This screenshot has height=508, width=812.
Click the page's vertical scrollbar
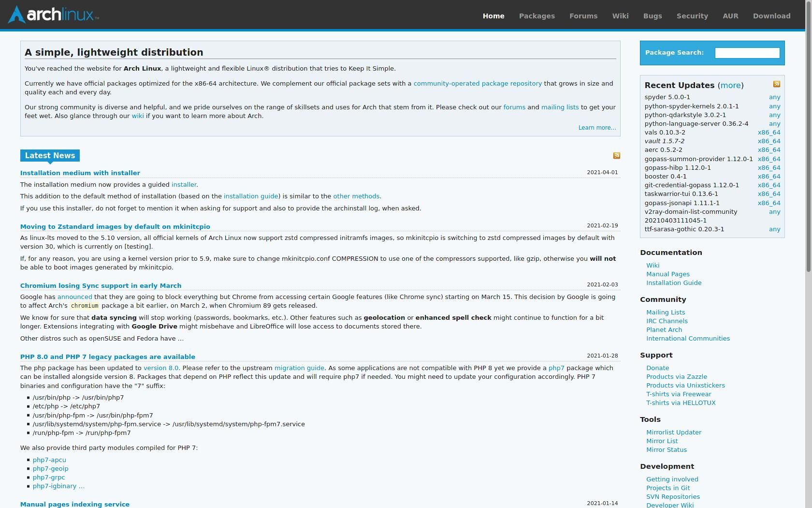coord(809,145)
